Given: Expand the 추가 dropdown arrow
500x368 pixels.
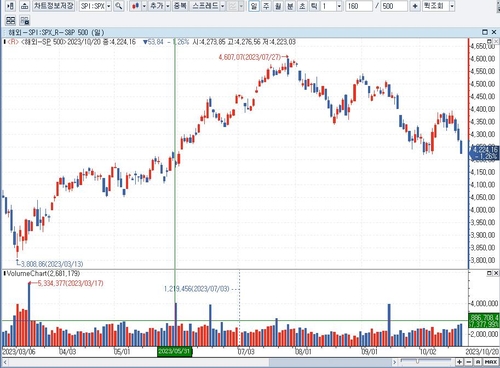Looking at the screenshot, I should (x=168, y=6).
